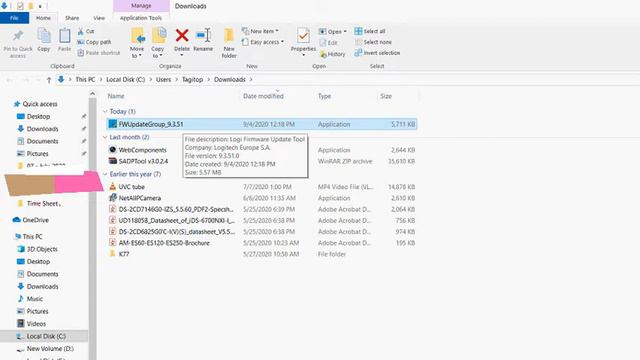Screen dimensions: 640x360
Task: Collapse the Last month (2) group
Action: click(x=105, y=137)
